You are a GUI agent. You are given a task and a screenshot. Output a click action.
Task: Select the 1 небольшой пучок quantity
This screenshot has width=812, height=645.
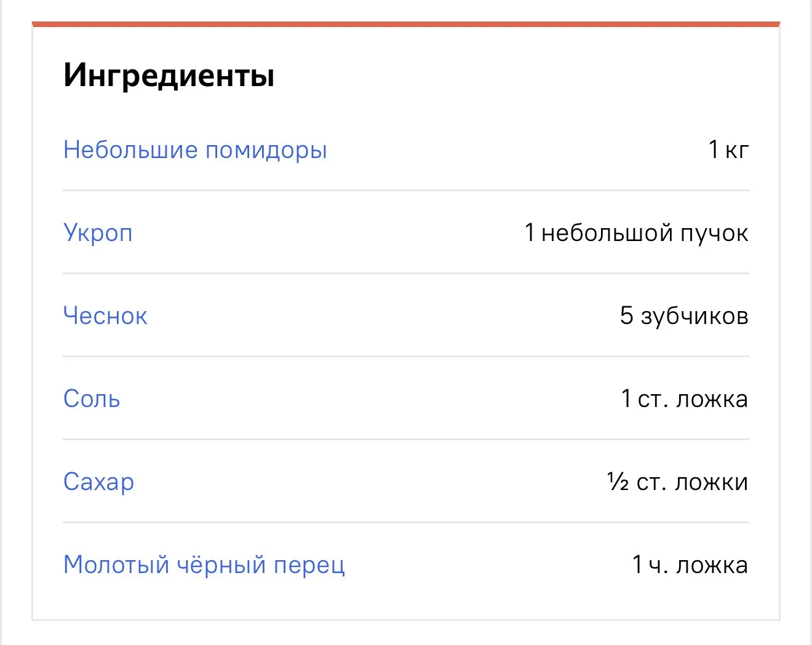click(637, 233)
